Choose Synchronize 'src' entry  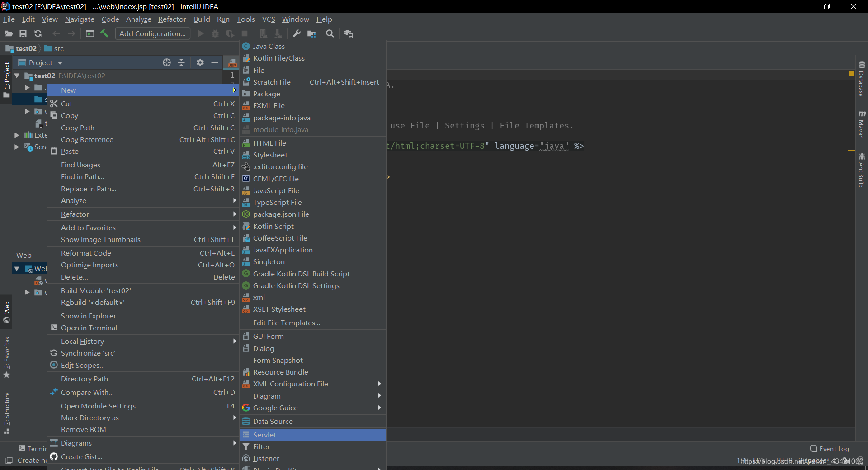pos(143,353)
